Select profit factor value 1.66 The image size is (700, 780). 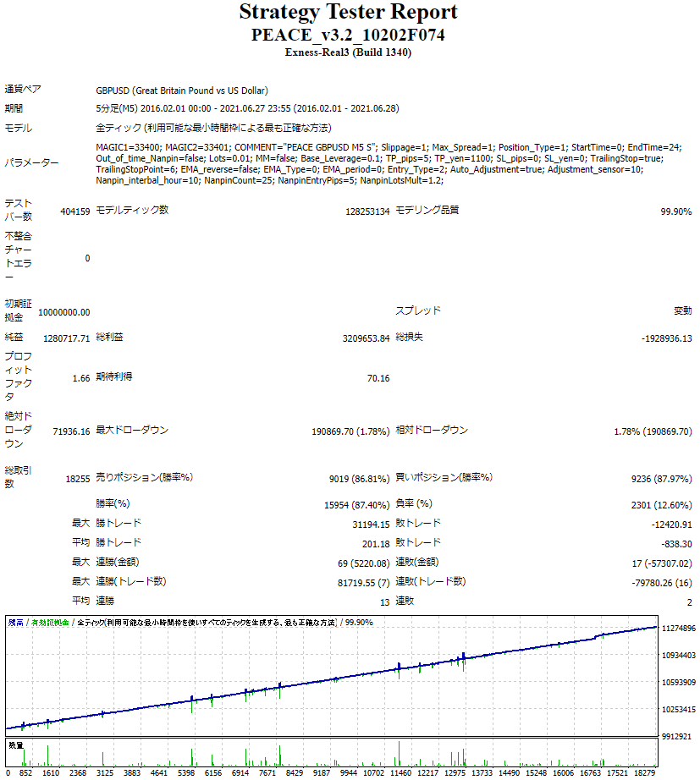click(x=81, y=378)
